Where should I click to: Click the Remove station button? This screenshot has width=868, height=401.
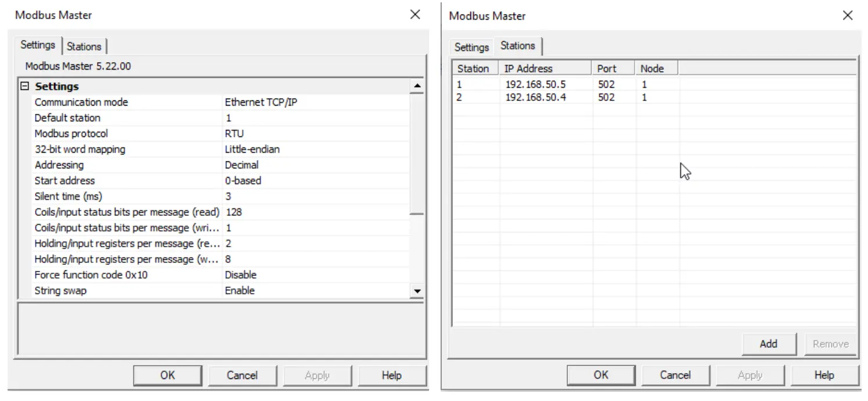tap(830, 344)
